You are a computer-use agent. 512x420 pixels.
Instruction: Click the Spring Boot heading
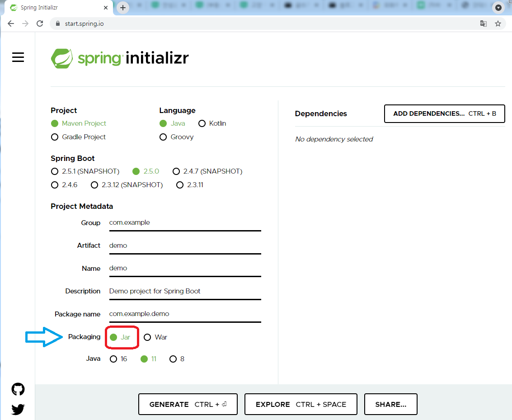(72, 158)
